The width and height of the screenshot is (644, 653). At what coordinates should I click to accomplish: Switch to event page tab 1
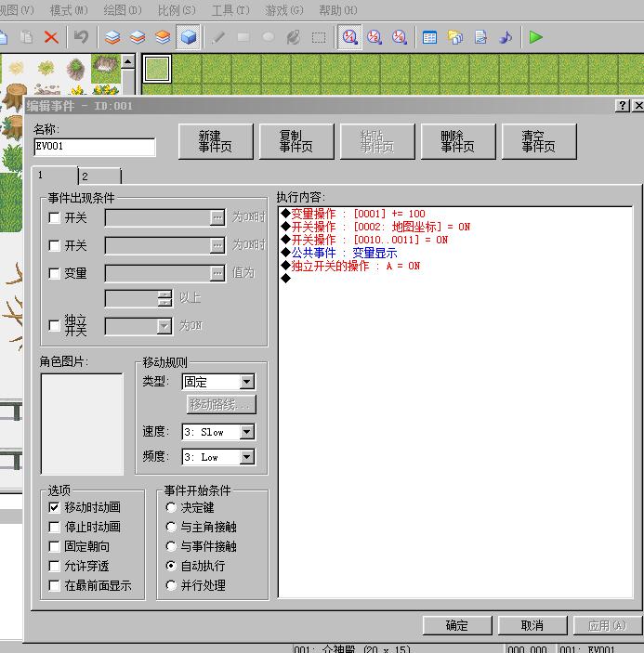55,175
